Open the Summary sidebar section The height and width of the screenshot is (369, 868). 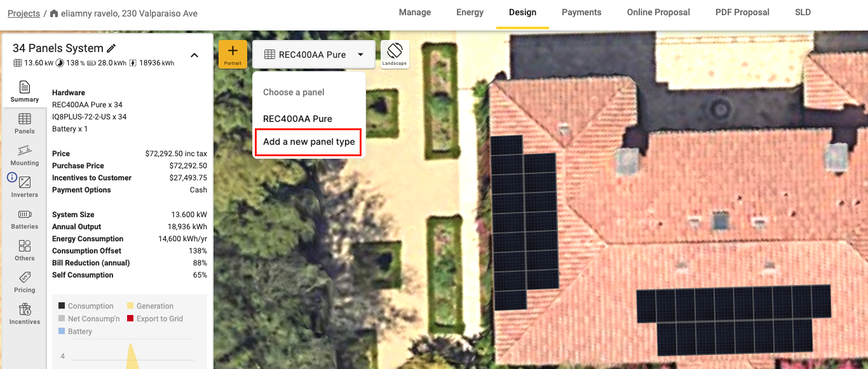pos(24,91)
